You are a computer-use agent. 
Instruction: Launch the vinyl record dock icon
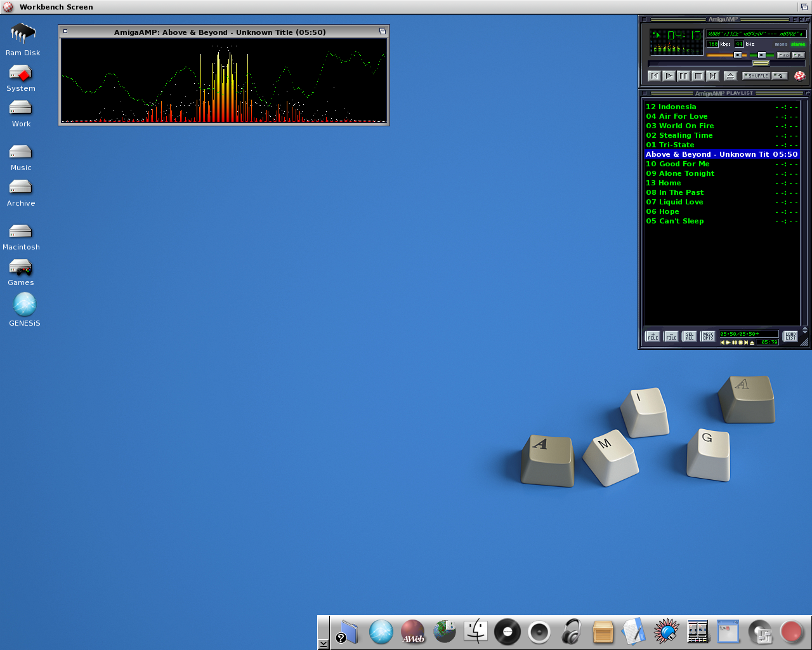point(507,632)
